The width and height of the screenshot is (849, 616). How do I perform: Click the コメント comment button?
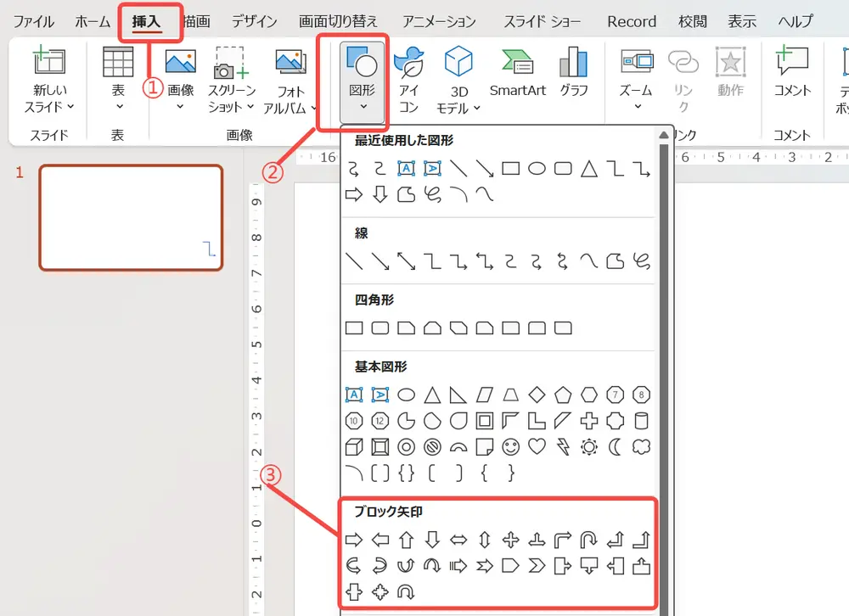tap(792, 72)
